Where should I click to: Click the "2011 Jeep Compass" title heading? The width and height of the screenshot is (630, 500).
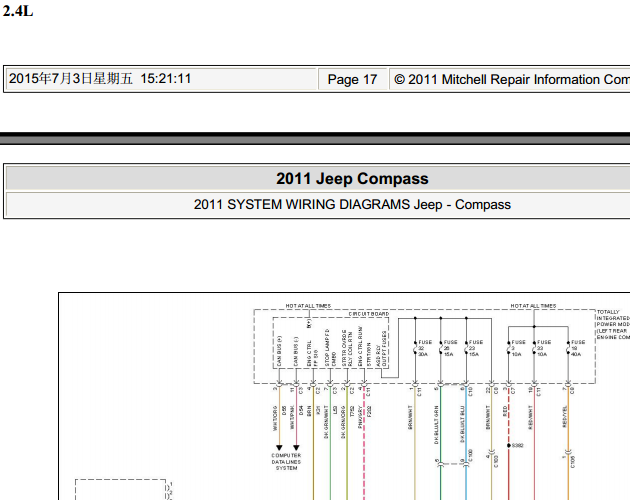[x=352, y=178]
